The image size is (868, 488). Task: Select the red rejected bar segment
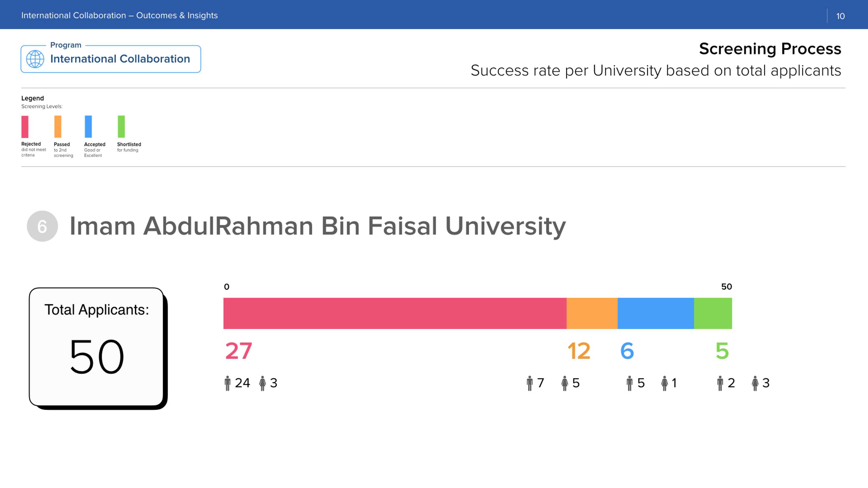395,313
